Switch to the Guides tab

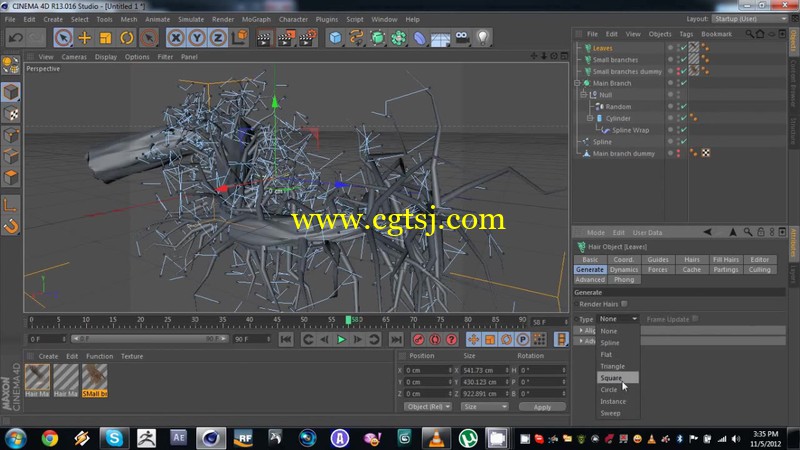(x=658, y=260)
